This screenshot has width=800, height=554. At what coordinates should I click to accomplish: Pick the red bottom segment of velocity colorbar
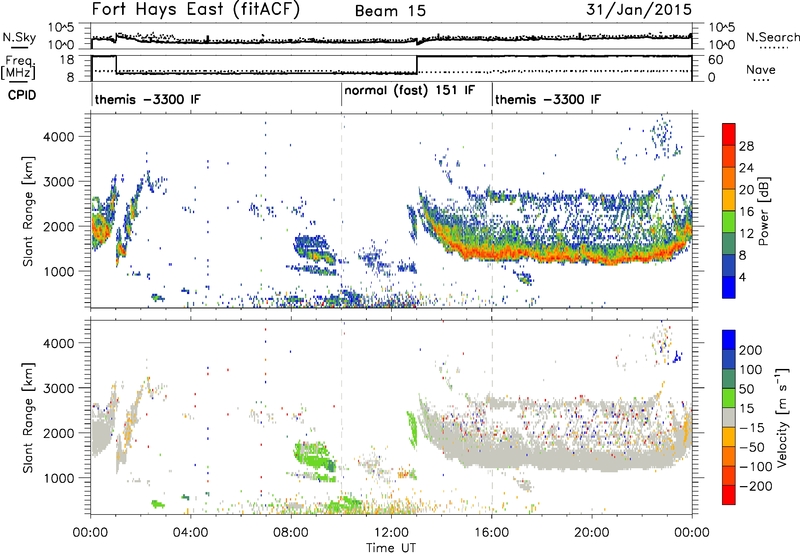729,495
